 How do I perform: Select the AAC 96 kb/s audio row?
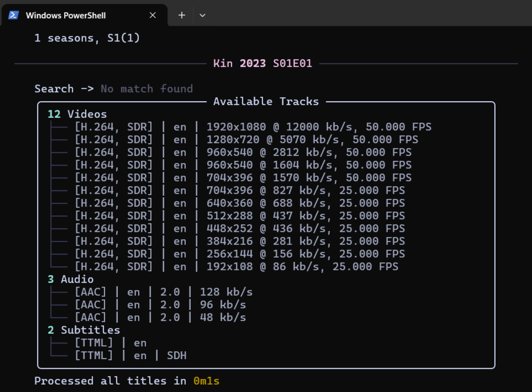[160, 305]
